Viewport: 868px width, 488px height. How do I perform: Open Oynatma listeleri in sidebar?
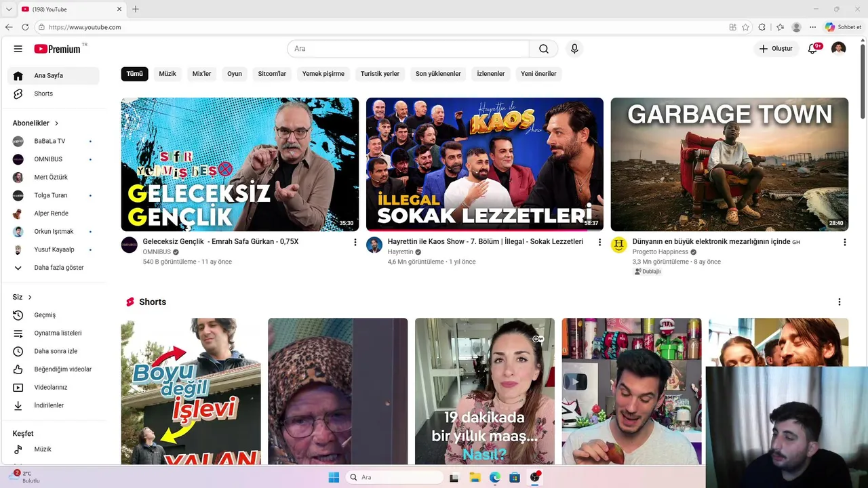(x=54, y=333)
